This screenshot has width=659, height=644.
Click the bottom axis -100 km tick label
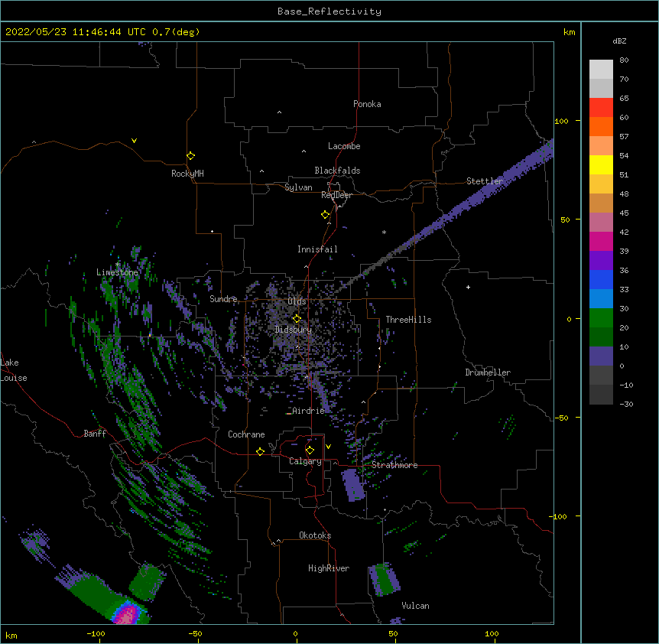96,633
